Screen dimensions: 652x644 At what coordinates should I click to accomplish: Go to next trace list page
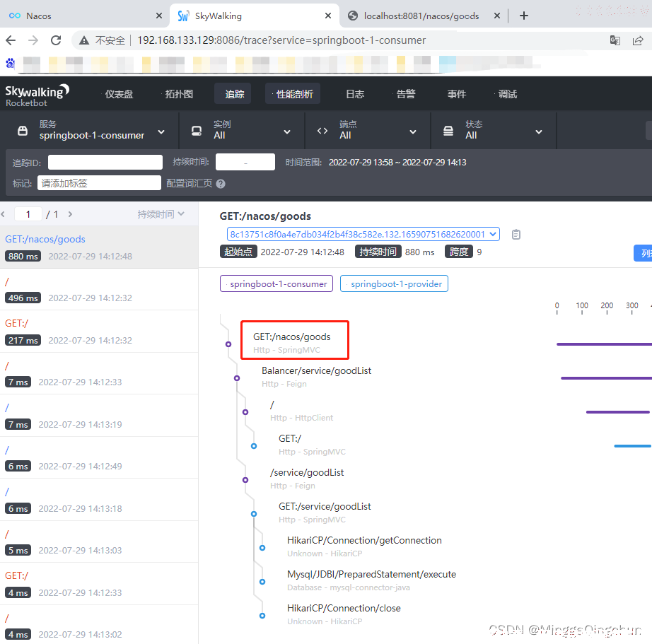(x=70, y=214)
